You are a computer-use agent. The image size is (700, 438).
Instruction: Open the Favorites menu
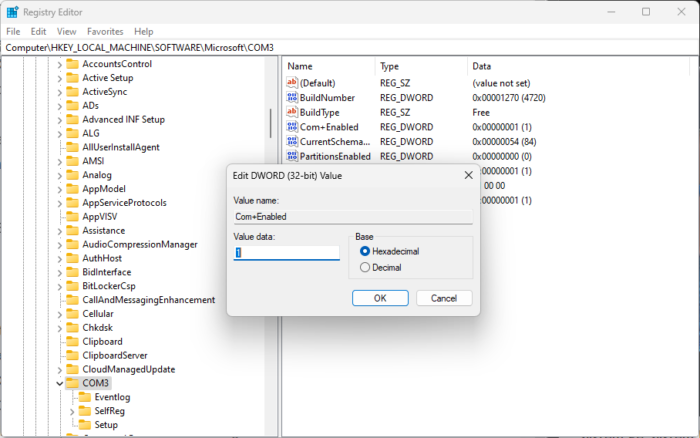(105, 32)
